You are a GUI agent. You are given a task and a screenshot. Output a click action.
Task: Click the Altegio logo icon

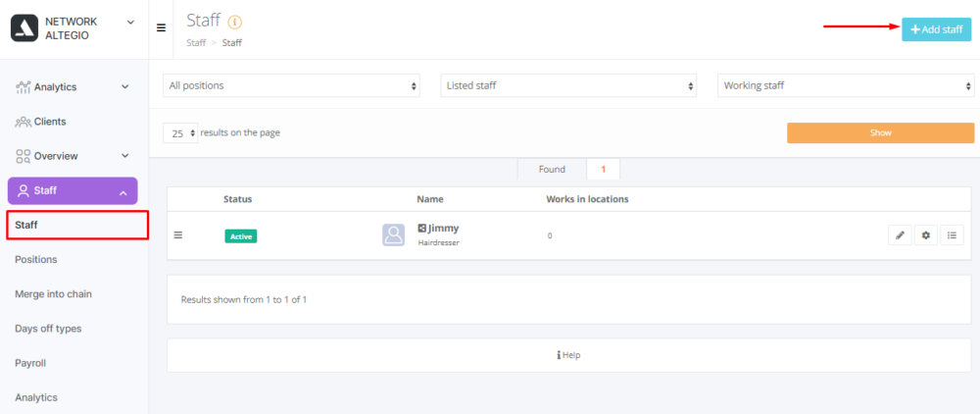[24, 28]
